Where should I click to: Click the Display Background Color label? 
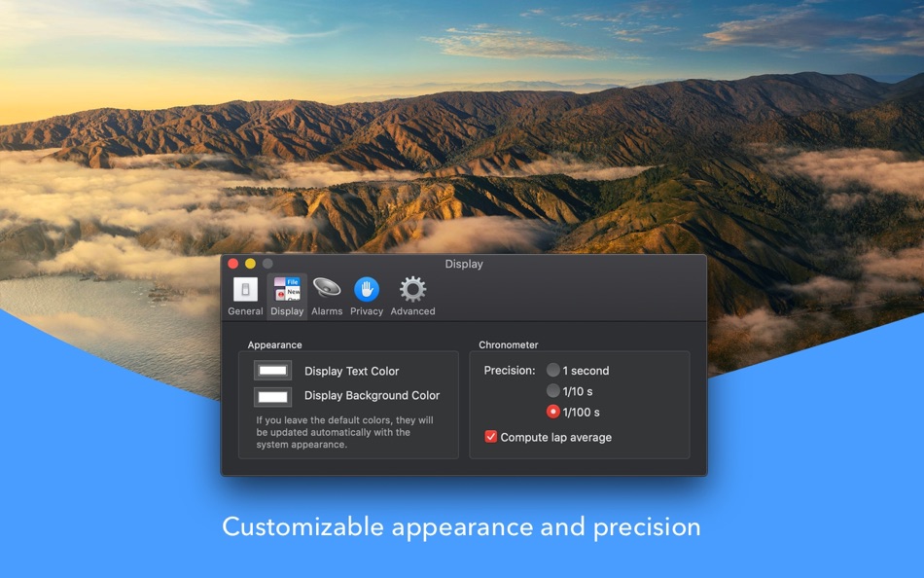[372, 395]
